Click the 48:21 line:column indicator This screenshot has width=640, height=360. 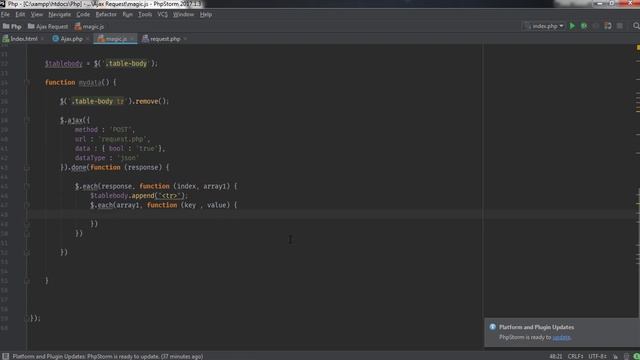click(x=556, y=356)
